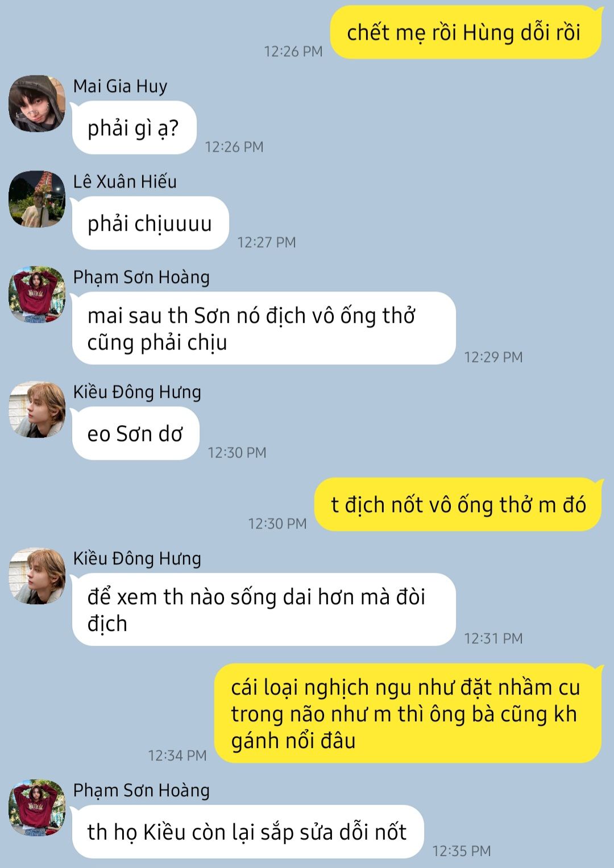Viewport: 614px width, 868px height.
Task: Open Mai Gia Huy's profile avatar
Action: [x=37, y=103]
